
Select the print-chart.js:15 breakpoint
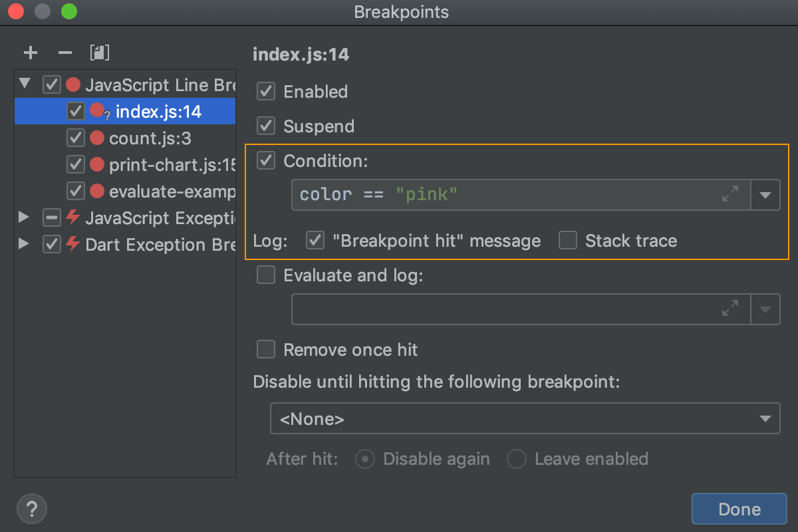(x=160, y=164)
